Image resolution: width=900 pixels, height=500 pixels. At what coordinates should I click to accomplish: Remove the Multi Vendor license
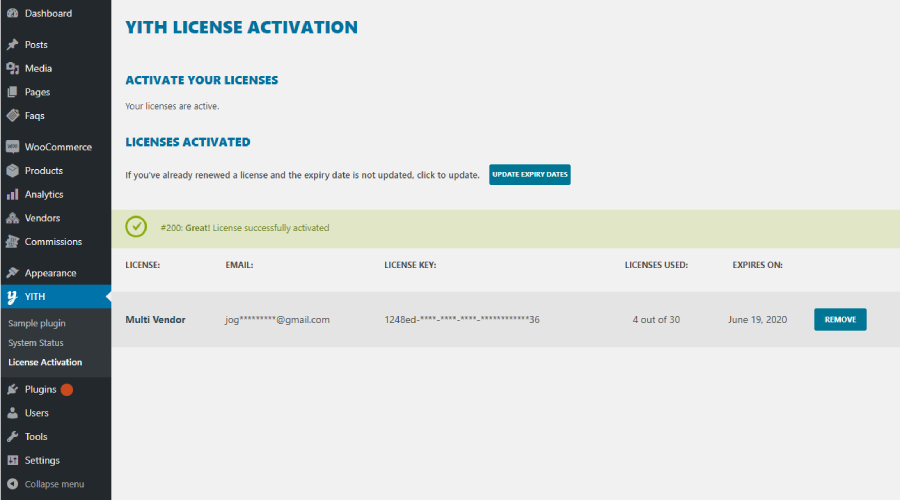(840, 320)
